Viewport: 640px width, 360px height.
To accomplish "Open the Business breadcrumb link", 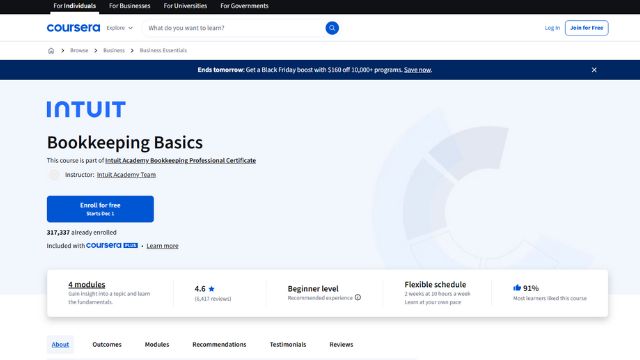I will click(113, 51).
